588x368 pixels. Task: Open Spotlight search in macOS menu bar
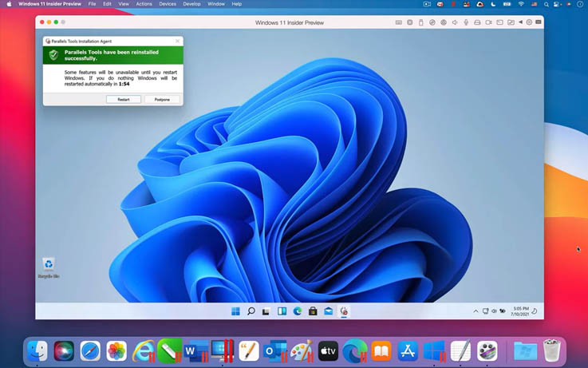click(547, 4)
